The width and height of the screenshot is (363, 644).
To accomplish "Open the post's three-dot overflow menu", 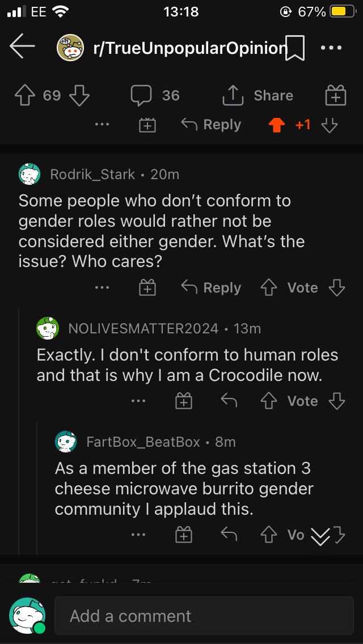I will tap(331, 48).
